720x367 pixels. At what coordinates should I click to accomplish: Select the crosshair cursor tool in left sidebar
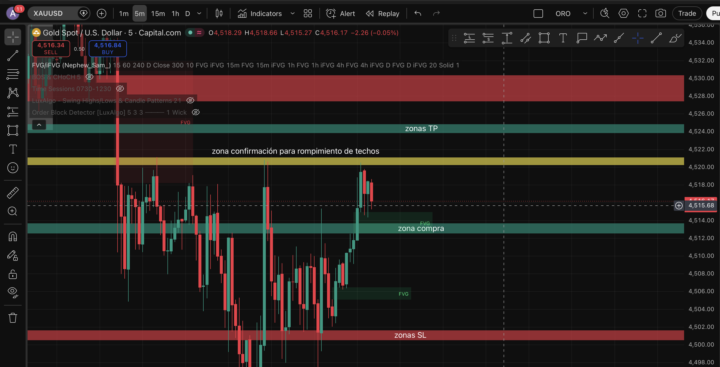tap(13, 37)
